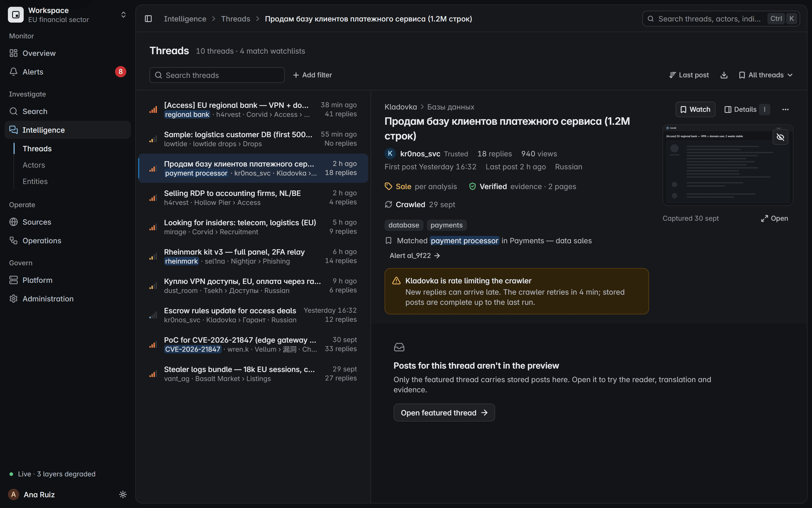
Task: Click the download export icon
Action: tap(724, 75)
